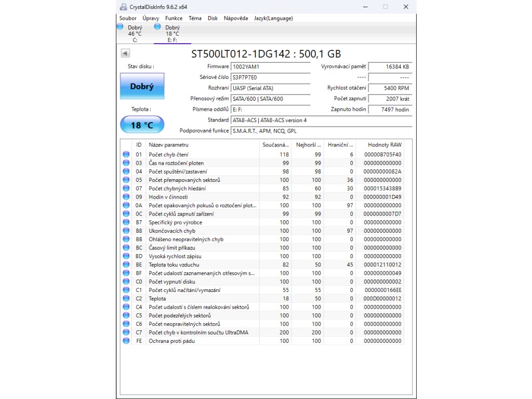
Task: Click the Sériové číslo value field
Action: [270, 77]
